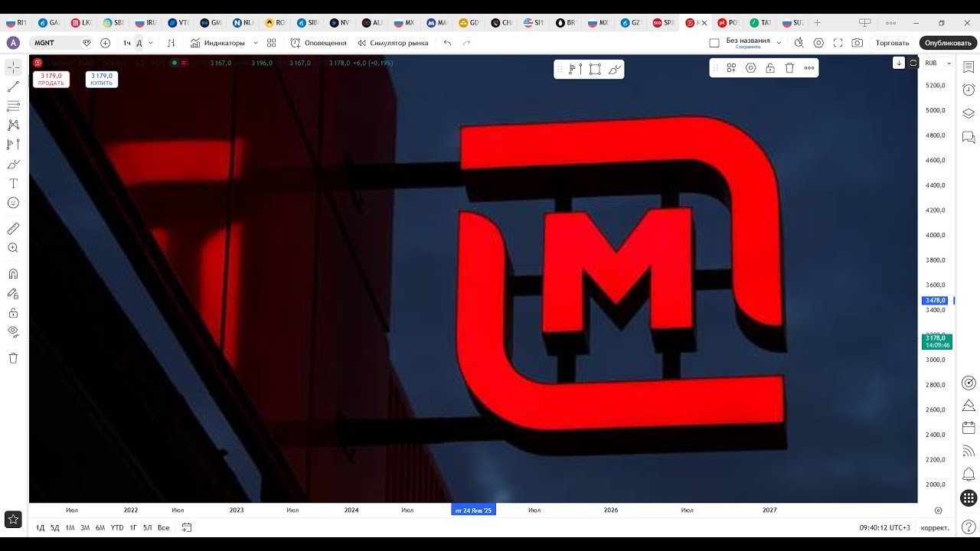Expand the RUB currency dropdown
The image size is (980, 551).
(x=938, y=63)
